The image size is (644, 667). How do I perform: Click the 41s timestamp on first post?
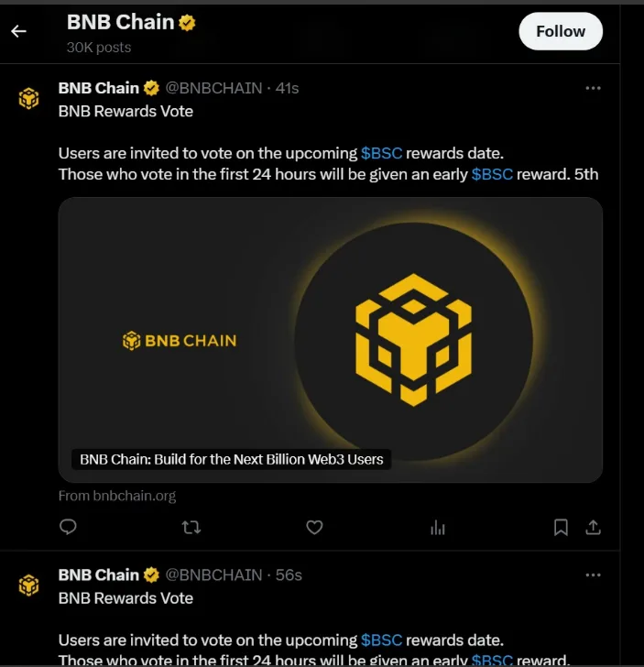pos(288,88)
